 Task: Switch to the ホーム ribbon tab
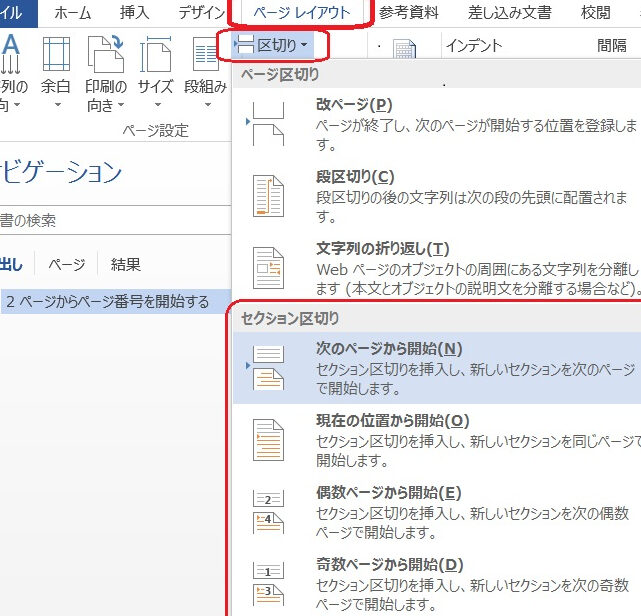72,13
